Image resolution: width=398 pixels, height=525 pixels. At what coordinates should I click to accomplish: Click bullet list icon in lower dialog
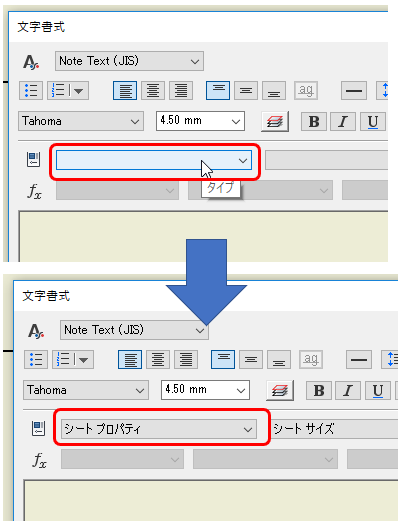pyautogui.click(x=36, y=360)
